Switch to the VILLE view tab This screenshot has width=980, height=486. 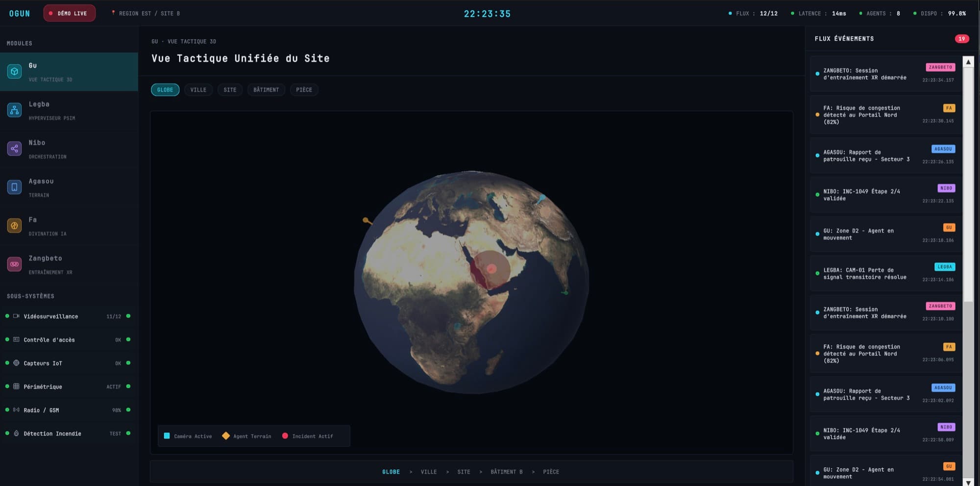pos(198,90)
